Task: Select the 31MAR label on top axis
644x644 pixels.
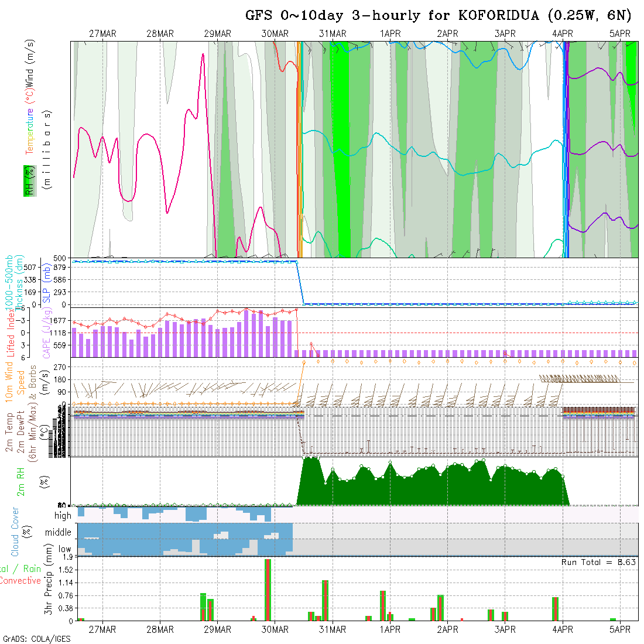Action: tap(333, 34)
